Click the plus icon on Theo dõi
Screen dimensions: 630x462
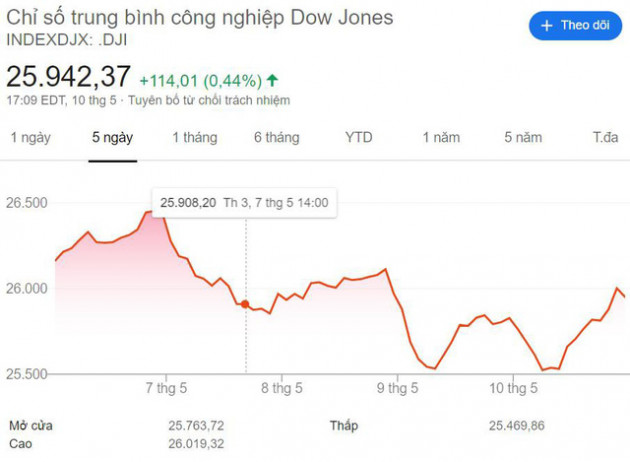pos(547,26)
